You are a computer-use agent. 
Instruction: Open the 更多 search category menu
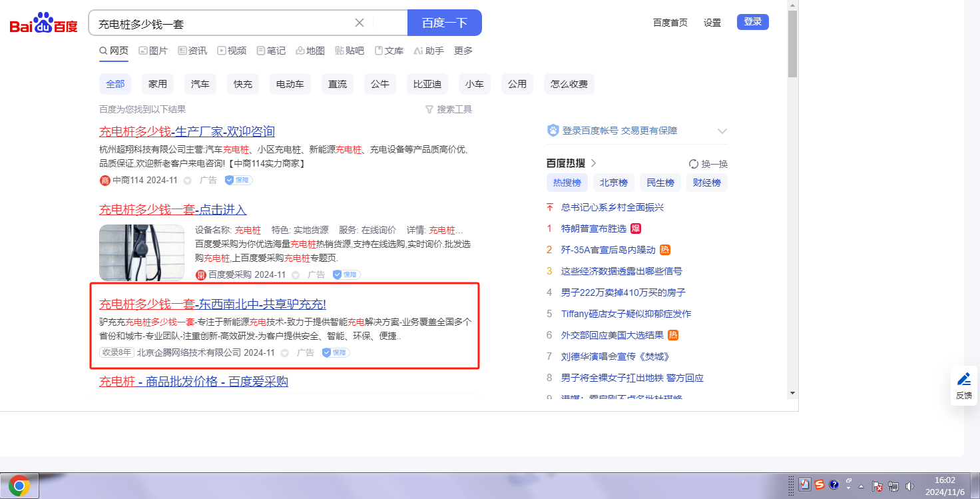click(x=463, y=51)
